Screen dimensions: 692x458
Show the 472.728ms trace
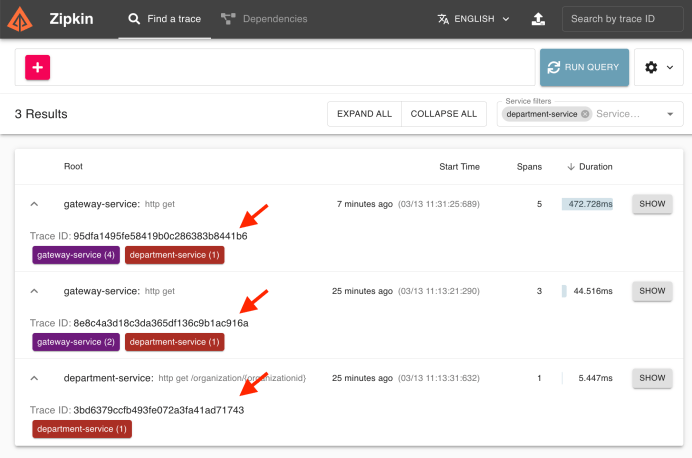coord(652,204)
